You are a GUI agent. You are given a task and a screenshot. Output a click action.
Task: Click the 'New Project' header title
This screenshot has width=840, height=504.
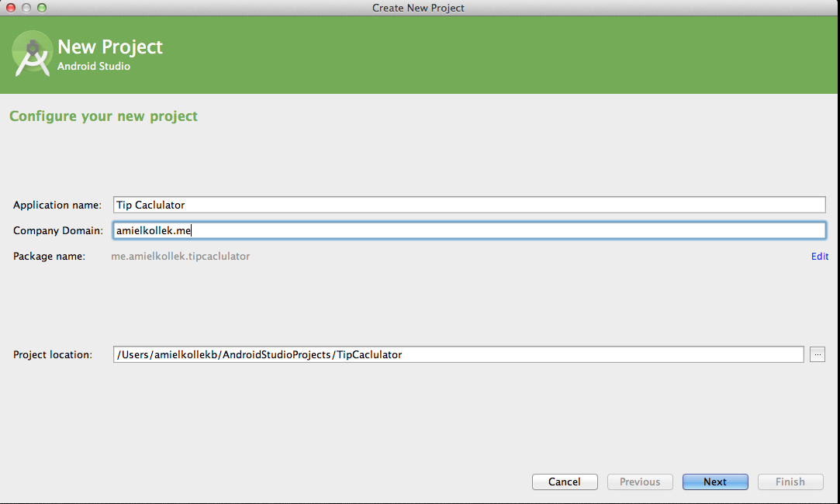click(x=110, y=47)
